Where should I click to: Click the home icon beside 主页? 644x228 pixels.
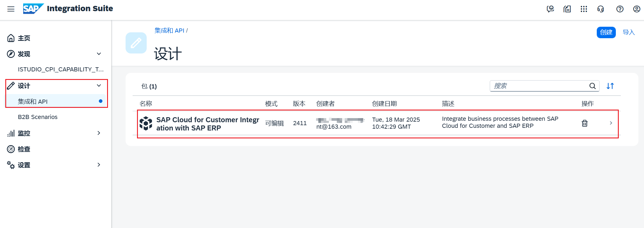[11, 38]
